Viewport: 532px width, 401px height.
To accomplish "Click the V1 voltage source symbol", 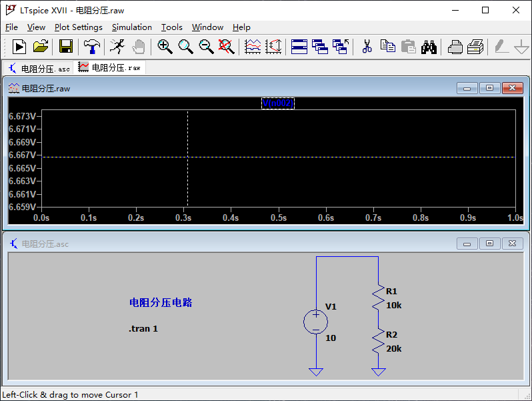I will pos(315,322).
